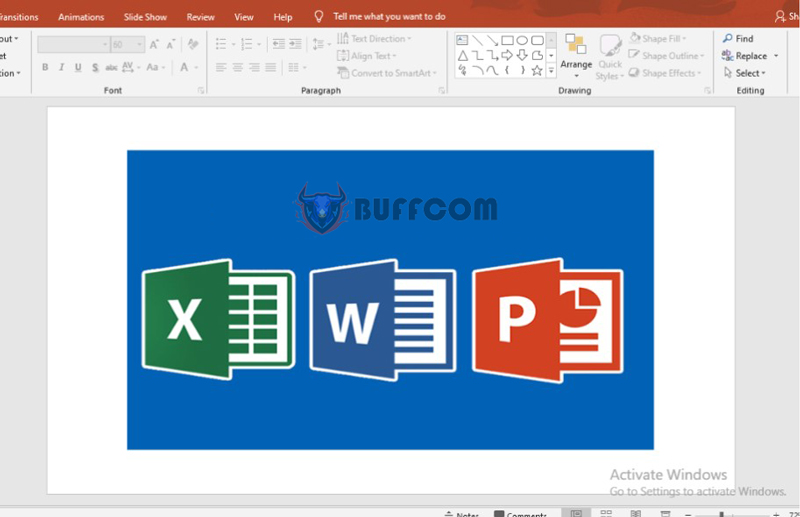800x517 pixels.
Task: Select the Rounded Rectangle shape
Action: click(x=537, y=40)
